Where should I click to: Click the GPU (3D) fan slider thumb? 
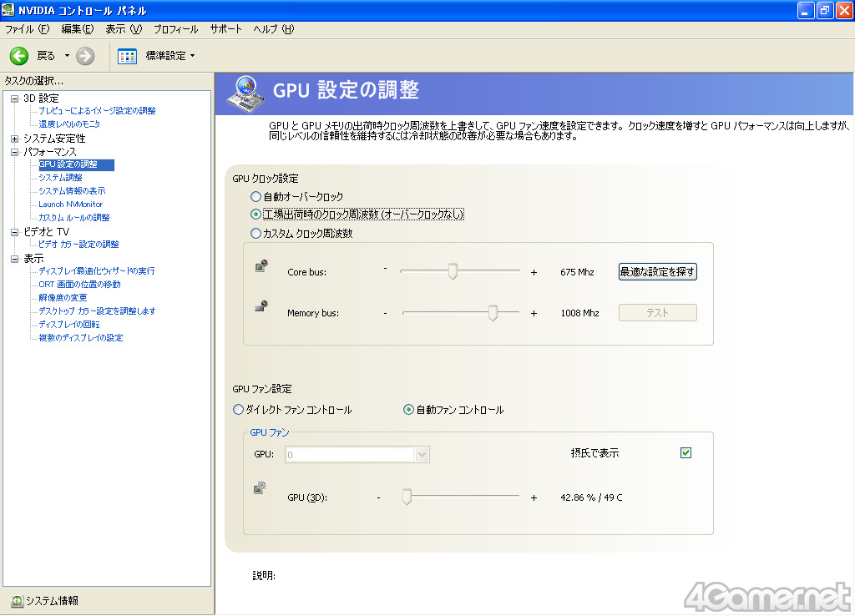tap(407, 497)
